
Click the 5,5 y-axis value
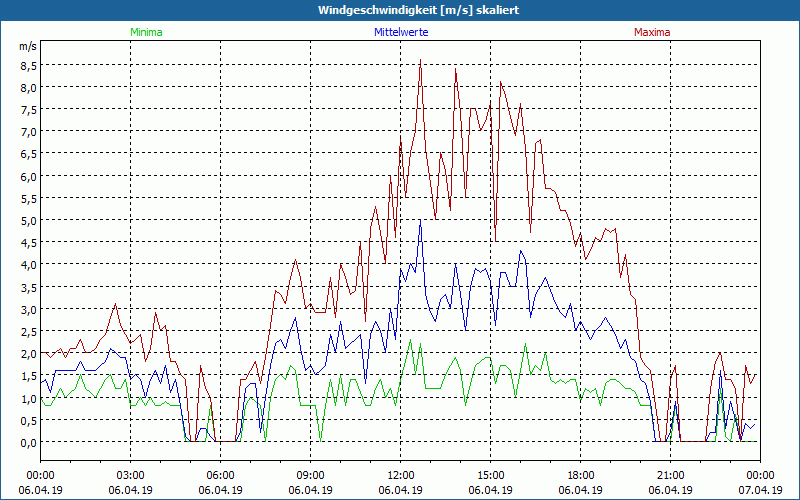pyautogui.click(x=28, y=198)
